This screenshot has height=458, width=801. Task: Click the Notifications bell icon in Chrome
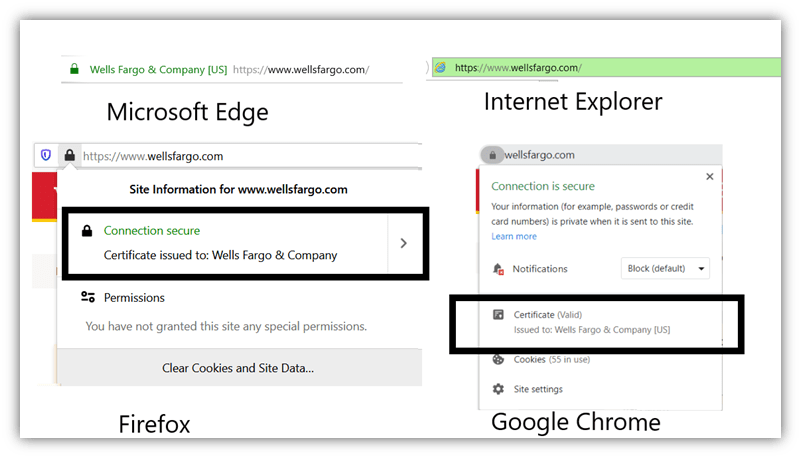tap(498, 269)
